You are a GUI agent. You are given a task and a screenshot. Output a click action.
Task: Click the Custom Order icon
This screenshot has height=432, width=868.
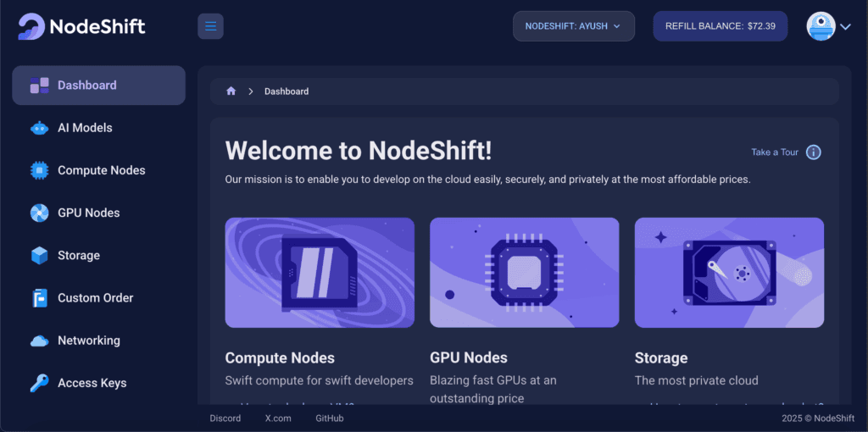pyautogui.click(x=39, y=298)
